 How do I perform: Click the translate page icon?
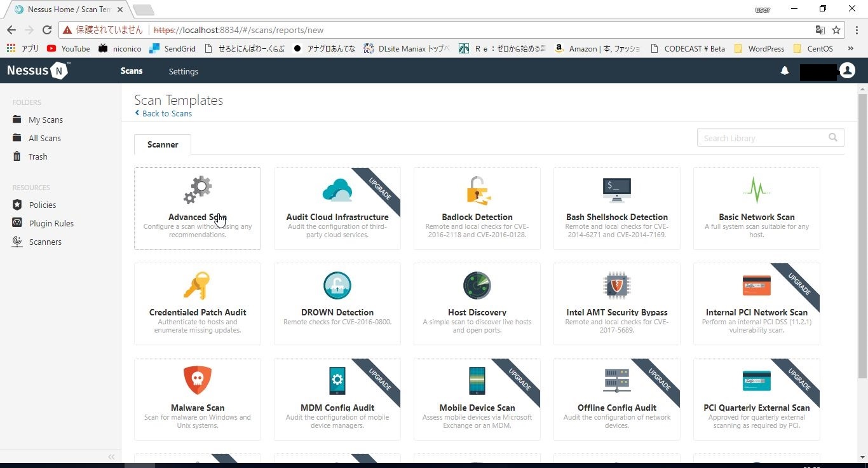820,30
